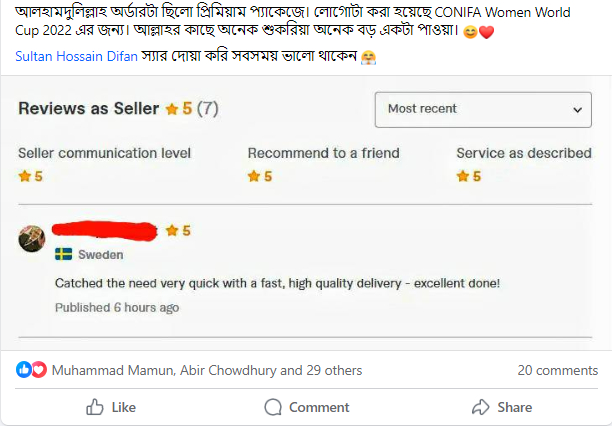Viewport: 612px width, 426px height.
Task: Click the Like thumbs-up icon
Action: pos(95,407)
